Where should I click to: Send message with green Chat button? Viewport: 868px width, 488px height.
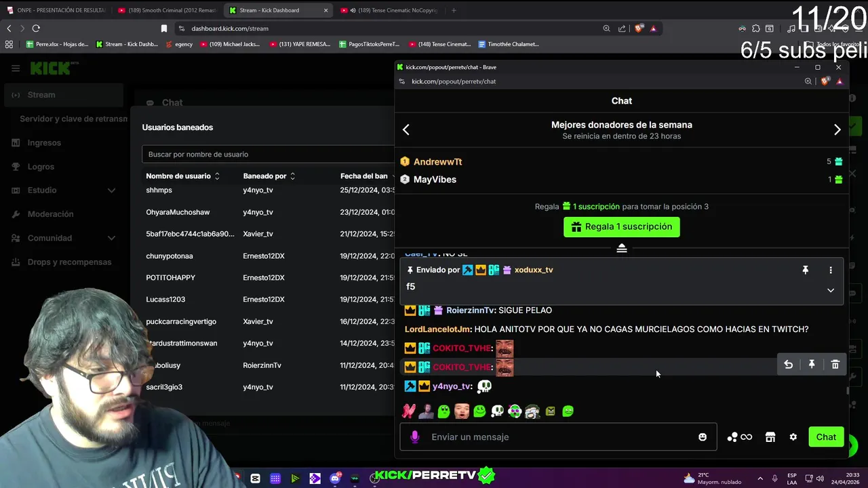[826, 437]
